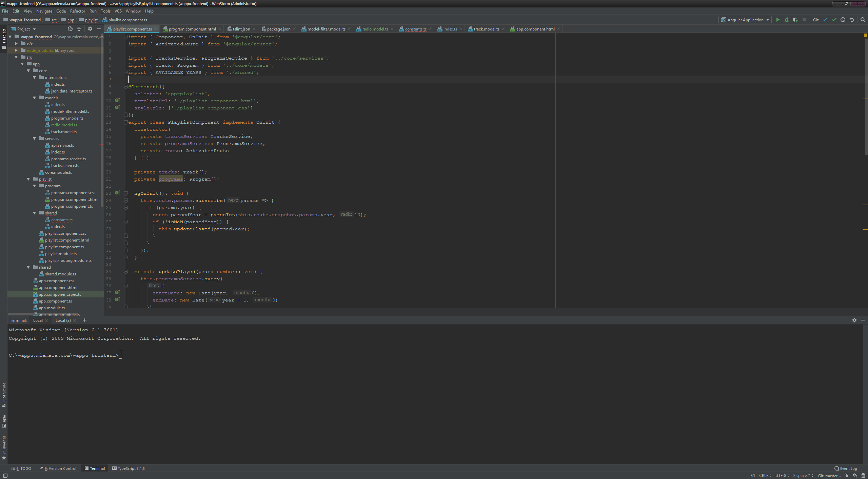
Task: Click the green Debug bug icon
Action: tap(787, 20)
